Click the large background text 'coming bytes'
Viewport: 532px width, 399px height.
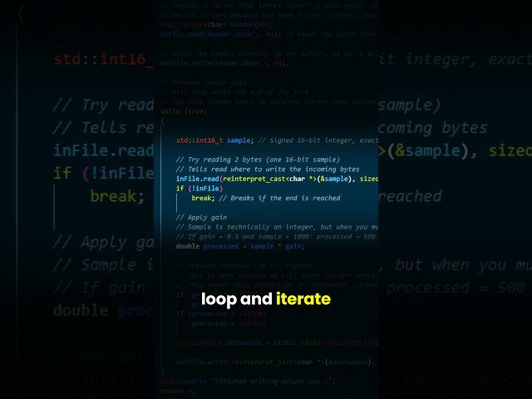[x=432, y=128]
